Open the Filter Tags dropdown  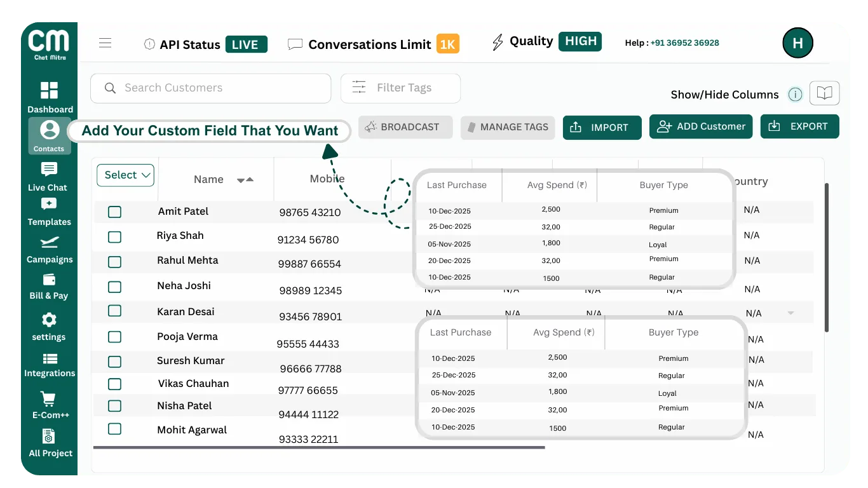(x=400, y=88)
